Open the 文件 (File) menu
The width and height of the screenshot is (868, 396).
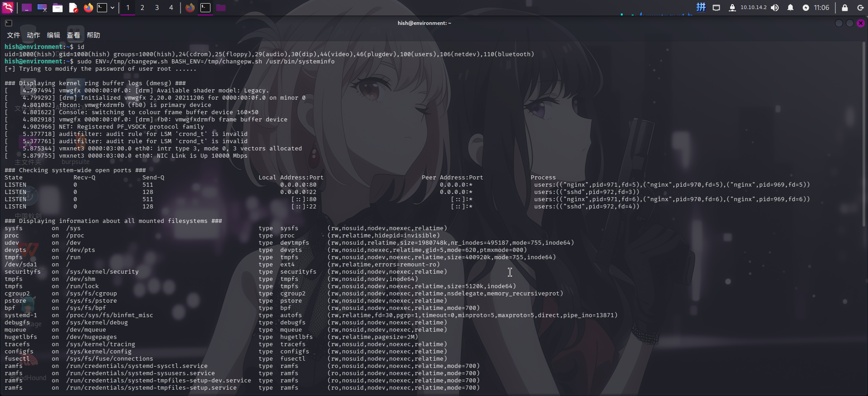pyautogui.click(x=14, y=35)
